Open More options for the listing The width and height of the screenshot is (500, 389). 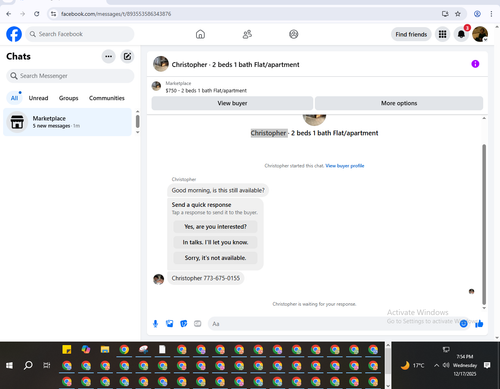point(399,103)
